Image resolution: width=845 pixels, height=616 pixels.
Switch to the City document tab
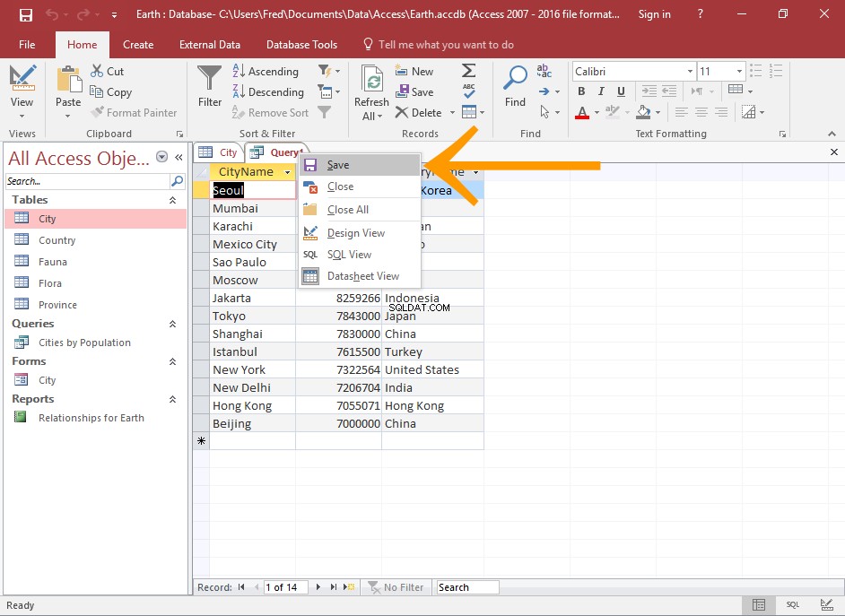[218, 152]
